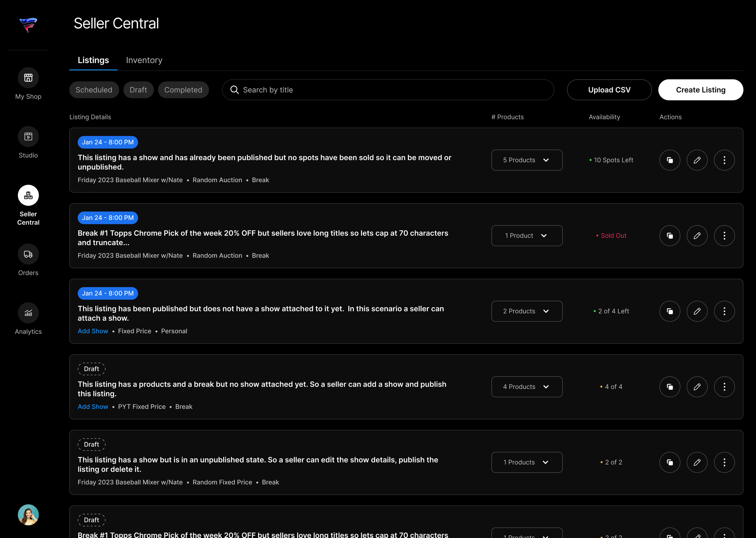
Task: Open more options for 2 of 4 Left listing
Action: pos(724,311)
